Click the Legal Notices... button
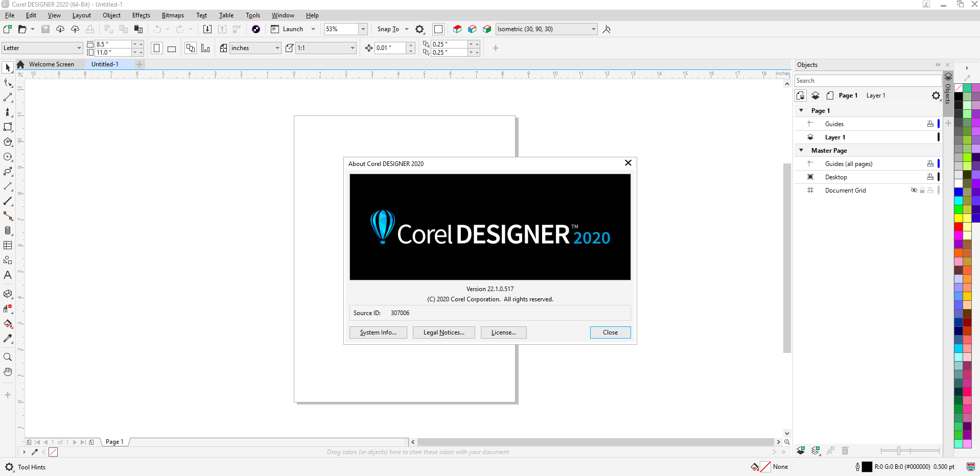The image size is (980, 476). tap(444, 332)
